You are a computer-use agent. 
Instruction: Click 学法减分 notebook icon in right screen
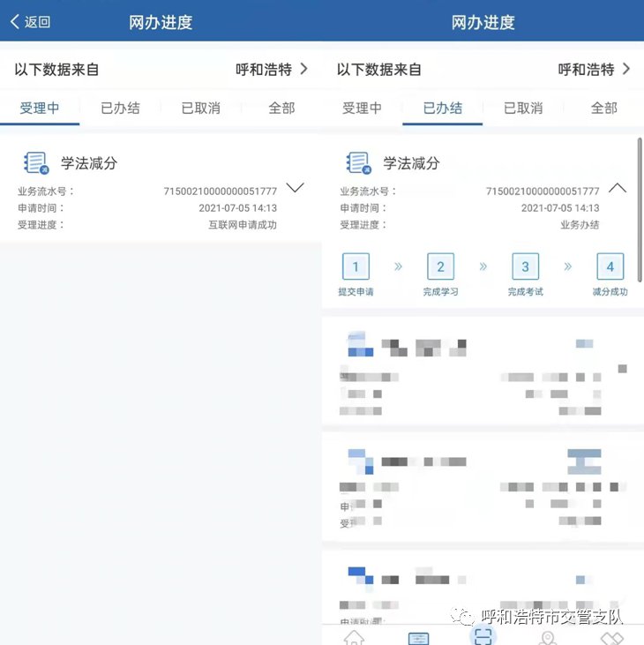[358, 163]
